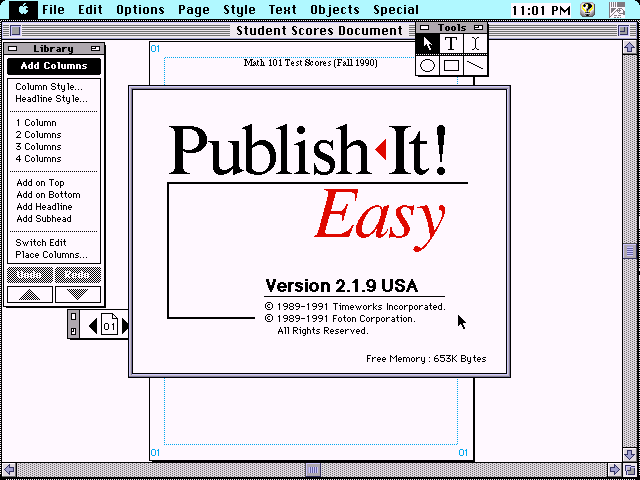Click the dimmed Undo button

coord(30,275)
